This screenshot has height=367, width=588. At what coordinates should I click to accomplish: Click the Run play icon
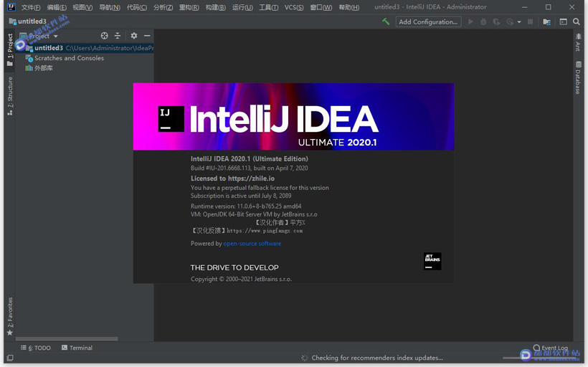pos(470,22)
